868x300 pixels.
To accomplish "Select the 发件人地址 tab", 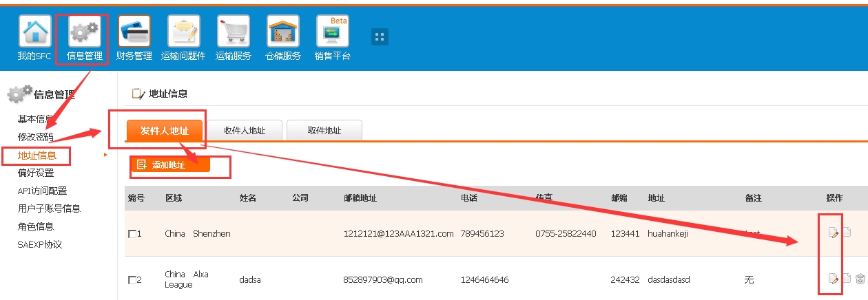I will 165,131.
